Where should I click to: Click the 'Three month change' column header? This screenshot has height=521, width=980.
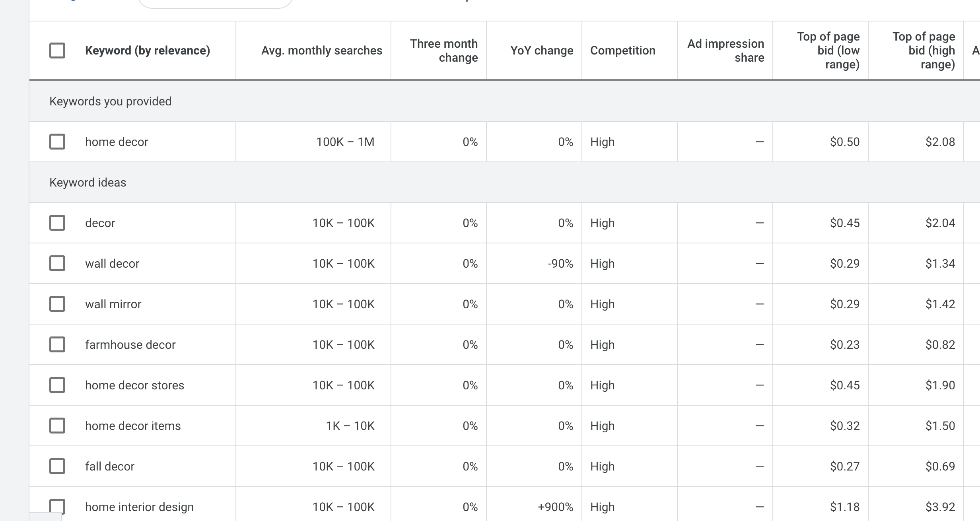point(443,51)
